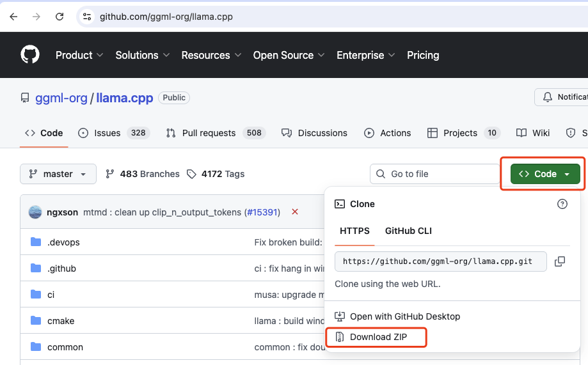
Task: Click the .github folder icon
Action: tap(36, 268)
